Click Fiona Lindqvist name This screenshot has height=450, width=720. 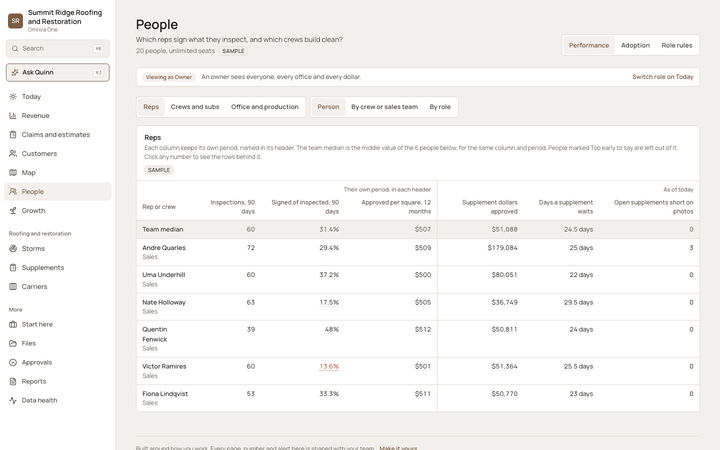coord(165,394)
